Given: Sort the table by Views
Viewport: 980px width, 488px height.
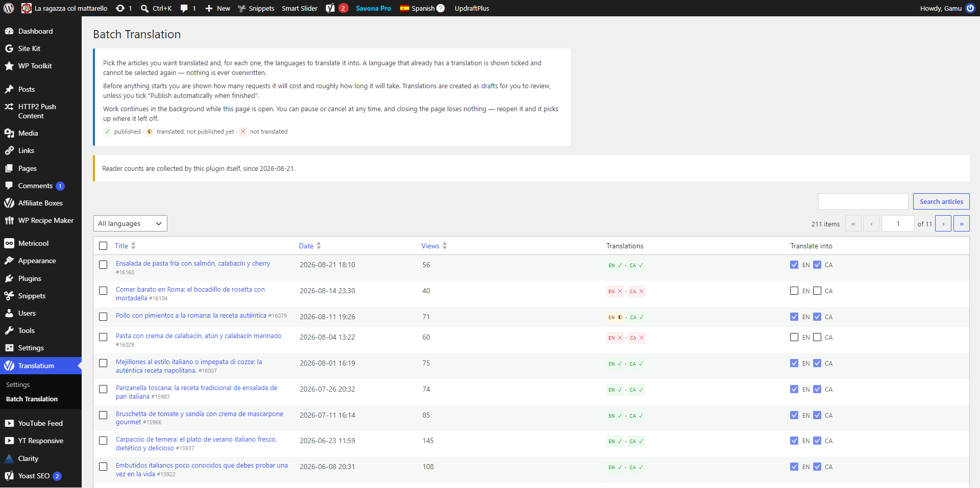Looking at the screenshot, I should (x=434, y=246).
